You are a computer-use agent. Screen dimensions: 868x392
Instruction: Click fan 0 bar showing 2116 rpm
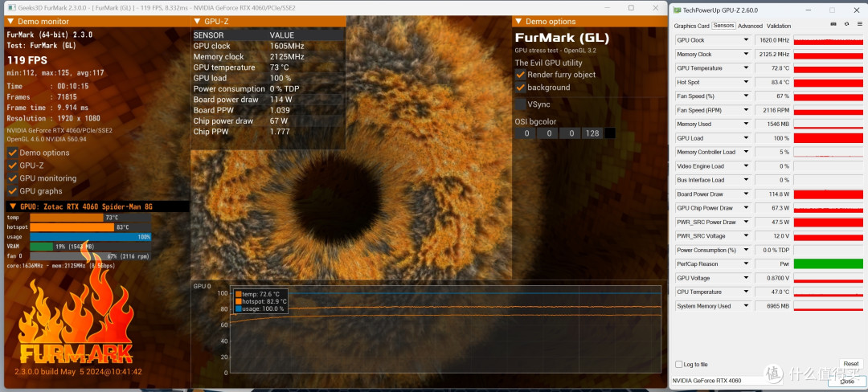point(90,256)
